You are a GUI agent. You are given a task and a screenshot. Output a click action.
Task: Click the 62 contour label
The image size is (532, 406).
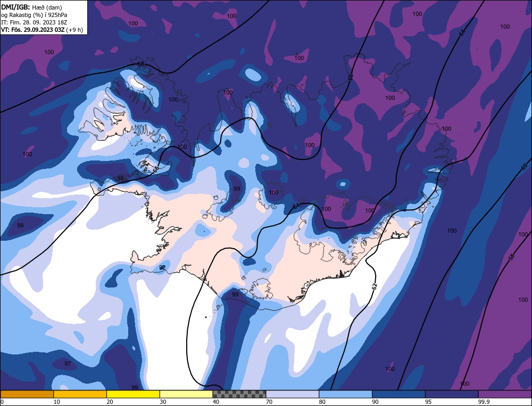(x=374, y=286)
